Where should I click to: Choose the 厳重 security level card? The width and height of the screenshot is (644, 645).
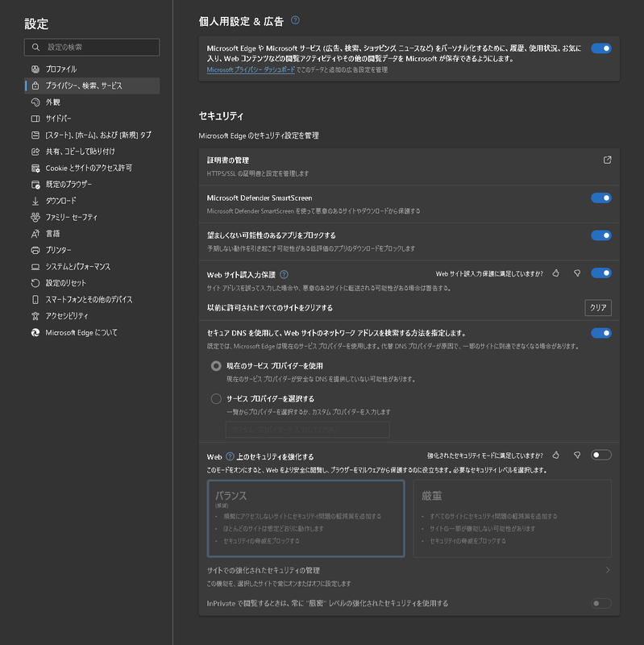coord(512,518)
